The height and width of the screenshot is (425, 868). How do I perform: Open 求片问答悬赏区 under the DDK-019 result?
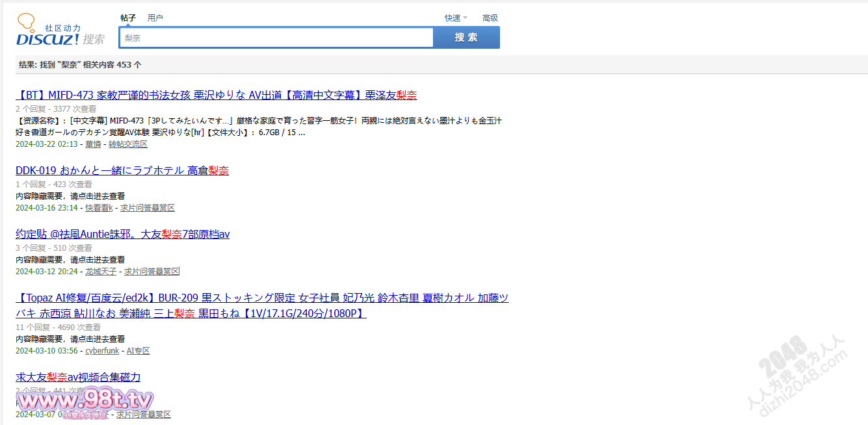[148, 208]
